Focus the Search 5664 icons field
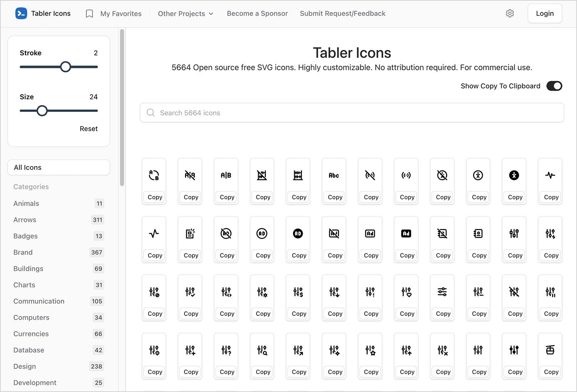Screen dimensions: 577x392 tap(352, 113)
